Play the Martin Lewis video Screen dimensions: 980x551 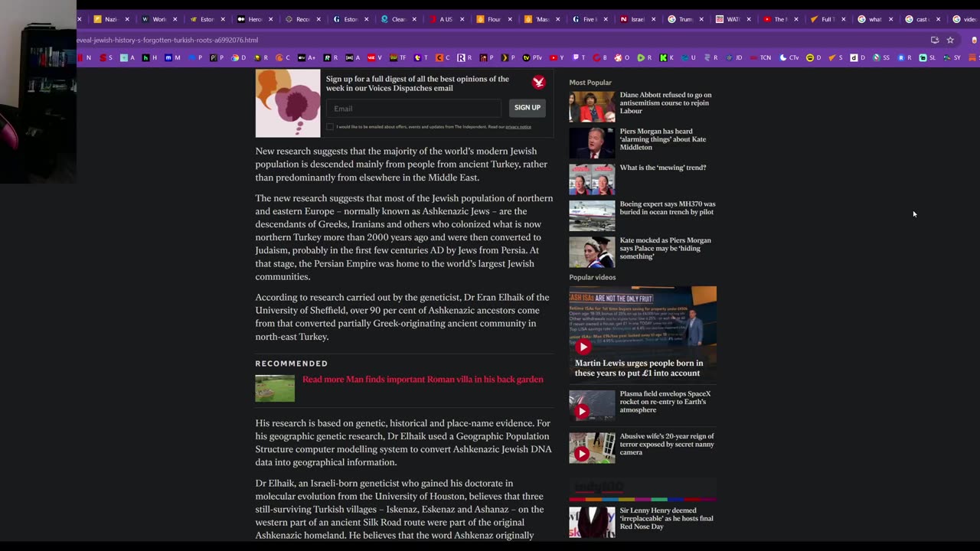583,347
